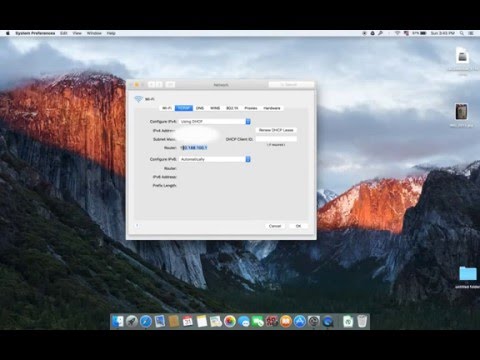Select the drive icon on the desktop
This screenshot has height=360, width=480.
(x=463, y=56)
